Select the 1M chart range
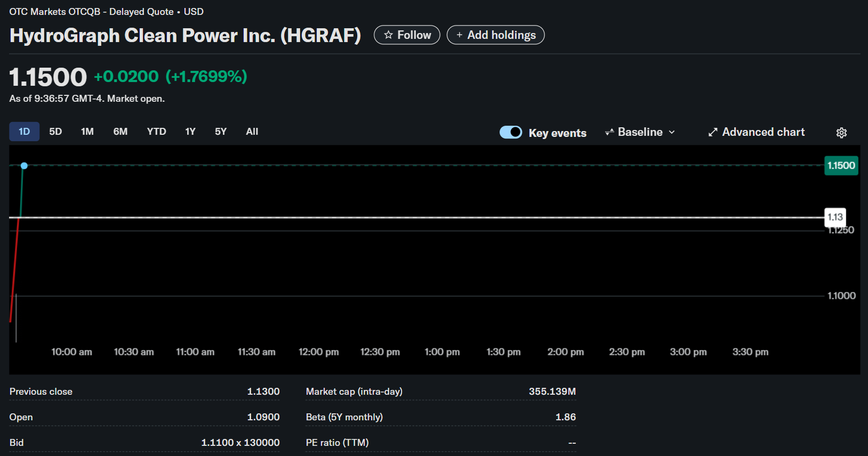 point(87,132)
